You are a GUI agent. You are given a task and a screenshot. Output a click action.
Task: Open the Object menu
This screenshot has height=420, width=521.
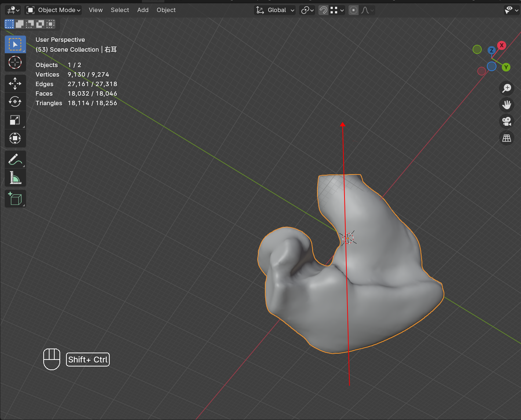(166, 10)
